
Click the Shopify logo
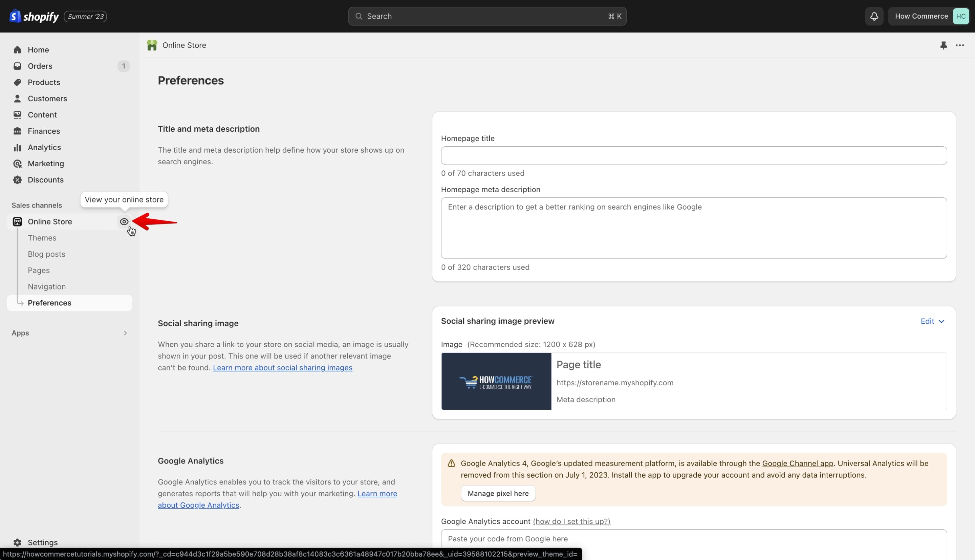[34, 16]
